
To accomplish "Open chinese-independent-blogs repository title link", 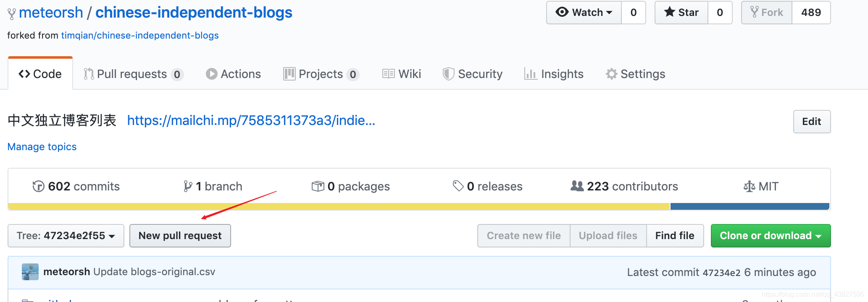I will tap(194, 13).
